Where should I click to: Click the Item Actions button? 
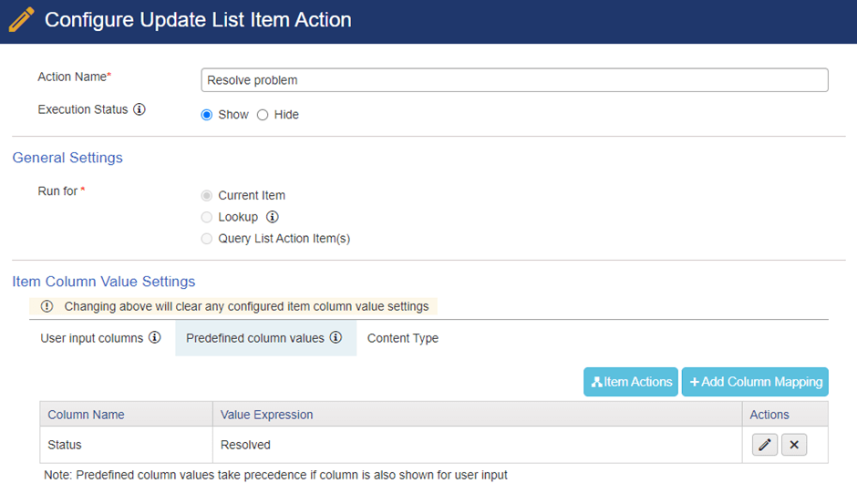(631, 382)
